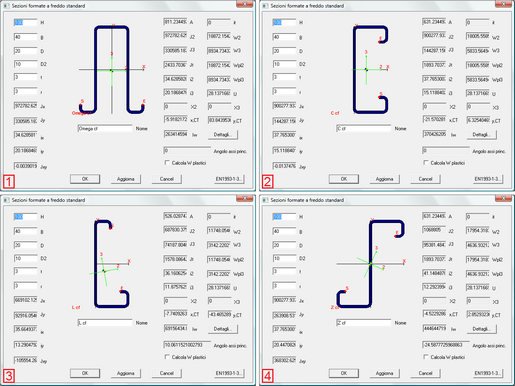This screenshot has width=515, height=386.
Task: Click Aggiorna in the C cf dialog
Action: (x=384, y=179)
